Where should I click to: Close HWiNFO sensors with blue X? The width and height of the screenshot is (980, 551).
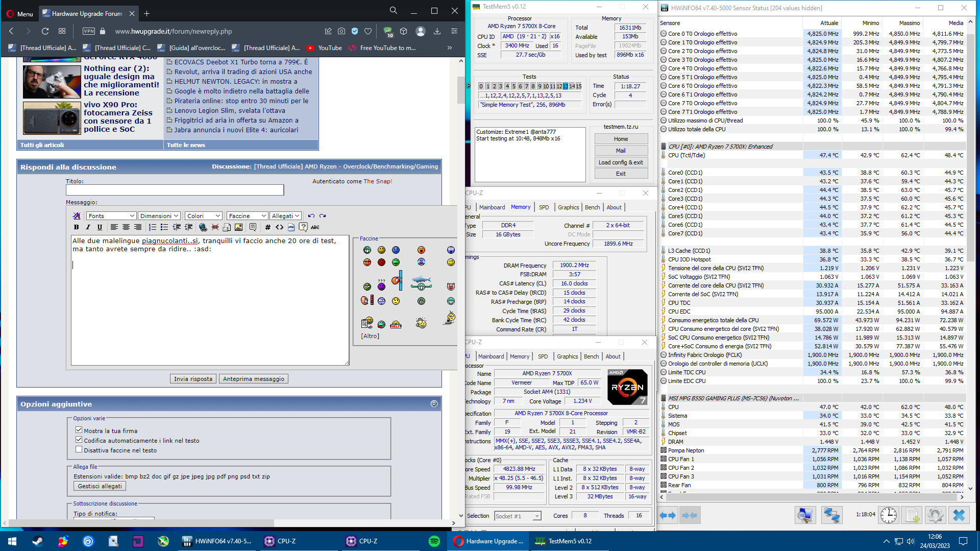pyautogui.click(x=959, y=515)
